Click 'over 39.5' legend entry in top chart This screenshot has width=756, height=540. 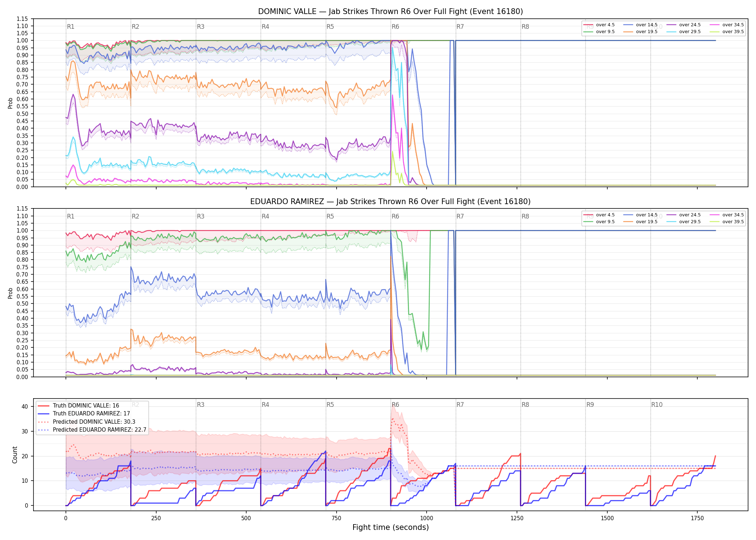coord(727,32)
